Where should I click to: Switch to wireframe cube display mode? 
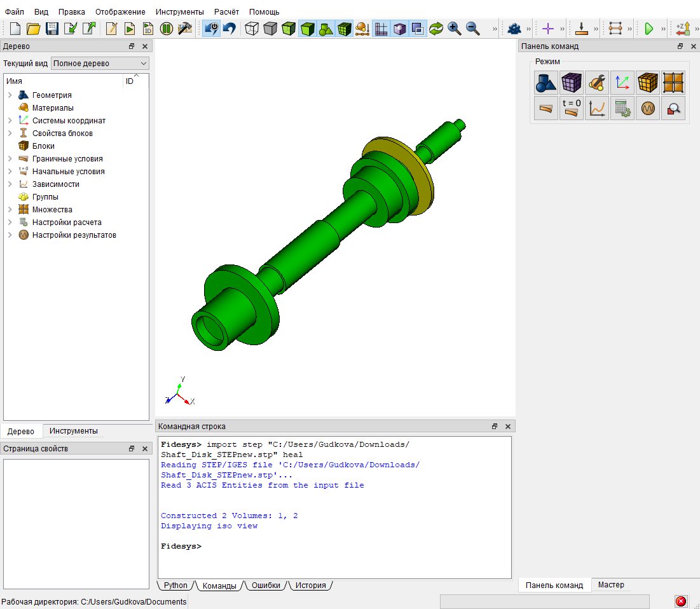tap(252, 29)
